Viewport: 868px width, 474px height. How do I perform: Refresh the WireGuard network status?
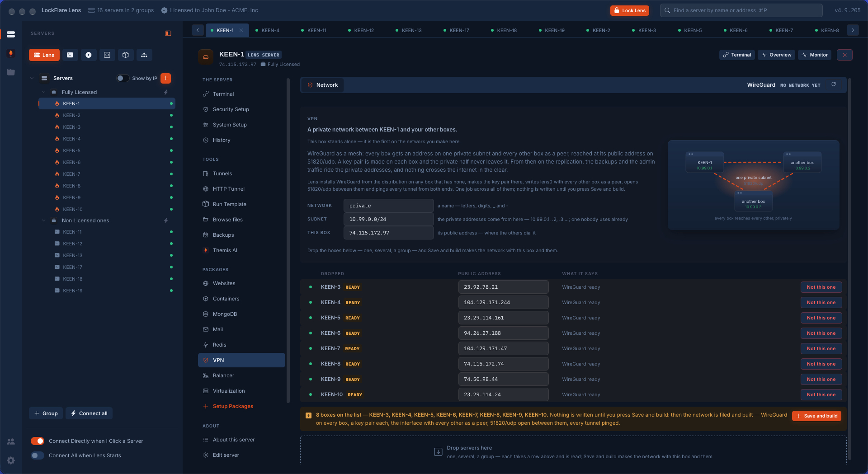(834, 84)
